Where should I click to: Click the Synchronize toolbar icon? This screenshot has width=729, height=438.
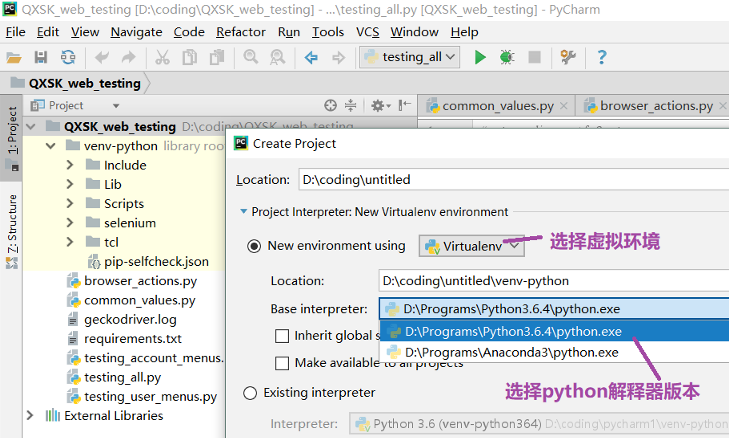(x=68, y=58)
